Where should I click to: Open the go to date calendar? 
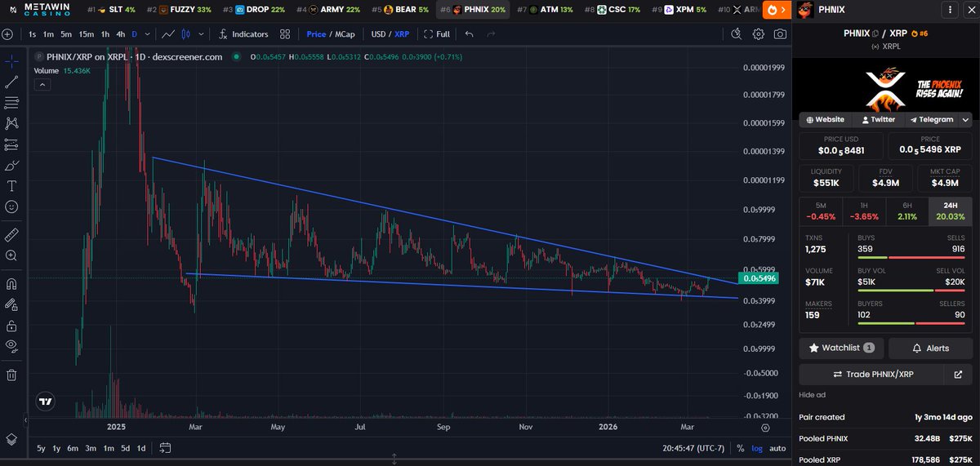tap(165, 448)
